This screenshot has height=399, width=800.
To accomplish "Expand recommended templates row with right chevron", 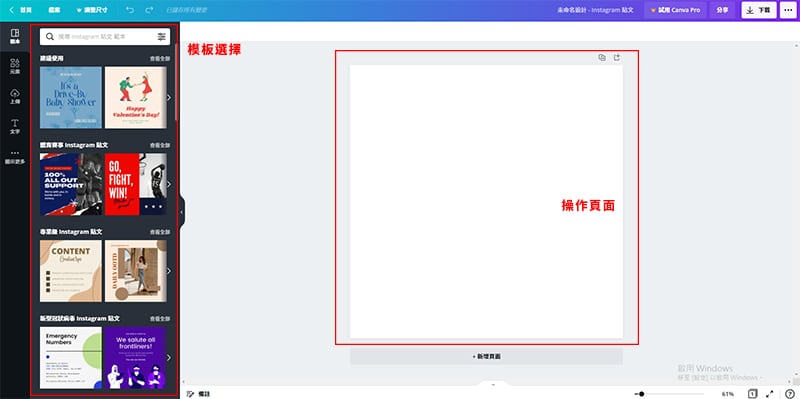I will tap(169, 97).
